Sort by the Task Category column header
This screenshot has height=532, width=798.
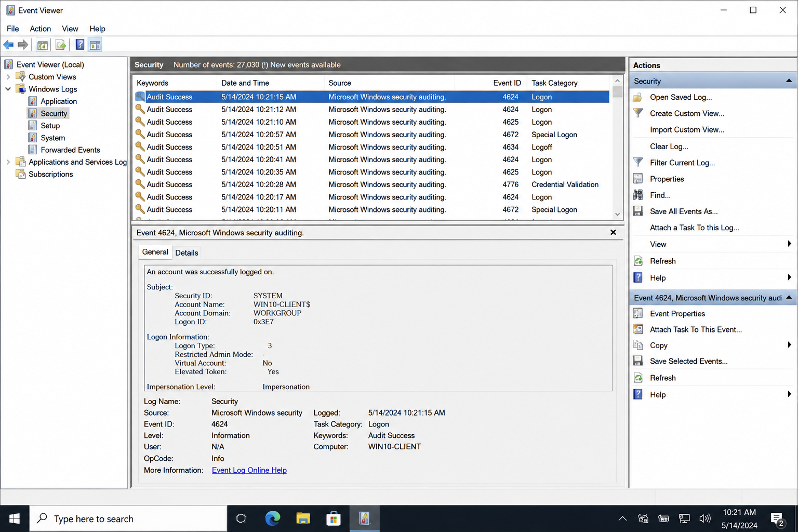click(x=568, y=83)
